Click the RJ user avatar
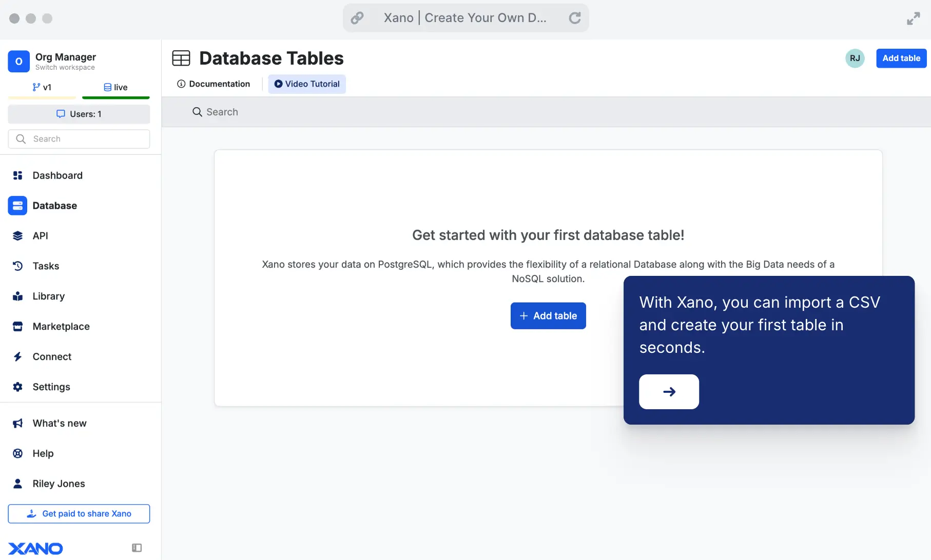The height and width of the screenshot is (560, 931). [855, 58]
